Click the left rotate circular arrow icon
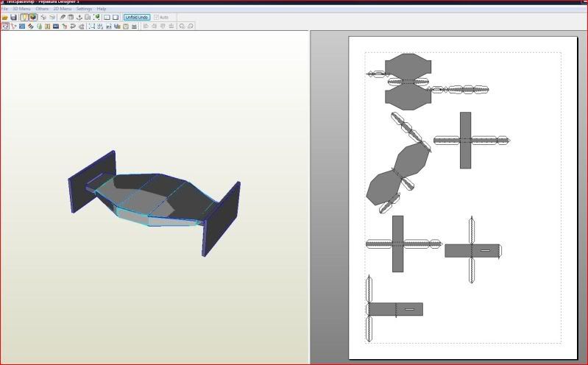588x365 pixels. pyautogui.click(x=182, y=26)
